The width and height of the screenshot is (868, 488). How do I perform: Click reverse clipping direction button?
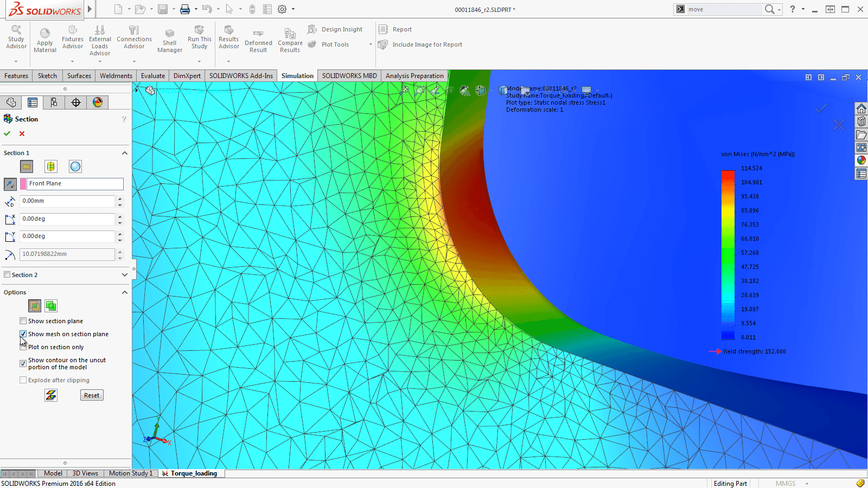tap(10, 184)
